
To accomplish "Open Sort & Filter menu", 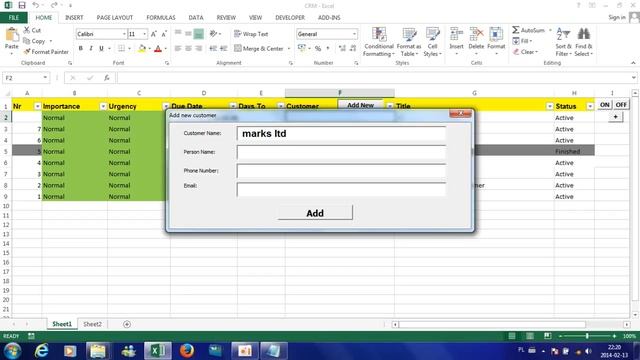I will coord(563,42).
